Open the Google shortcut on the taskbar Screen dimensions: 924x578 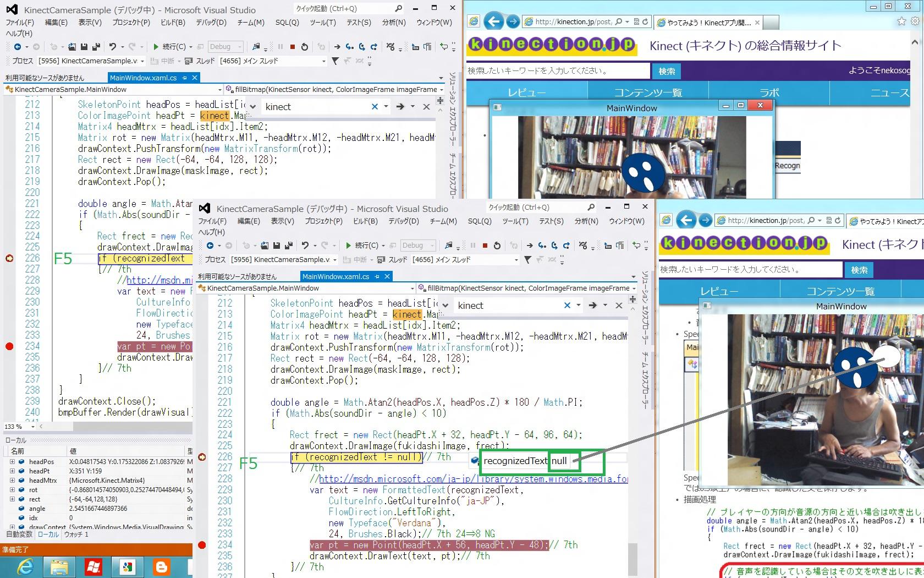click(x=128, y=566)
